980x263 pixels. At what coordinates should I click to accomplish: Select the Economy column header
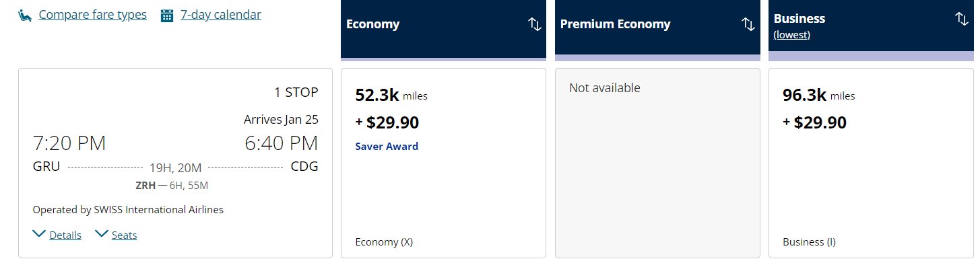(x=443, y=28)
